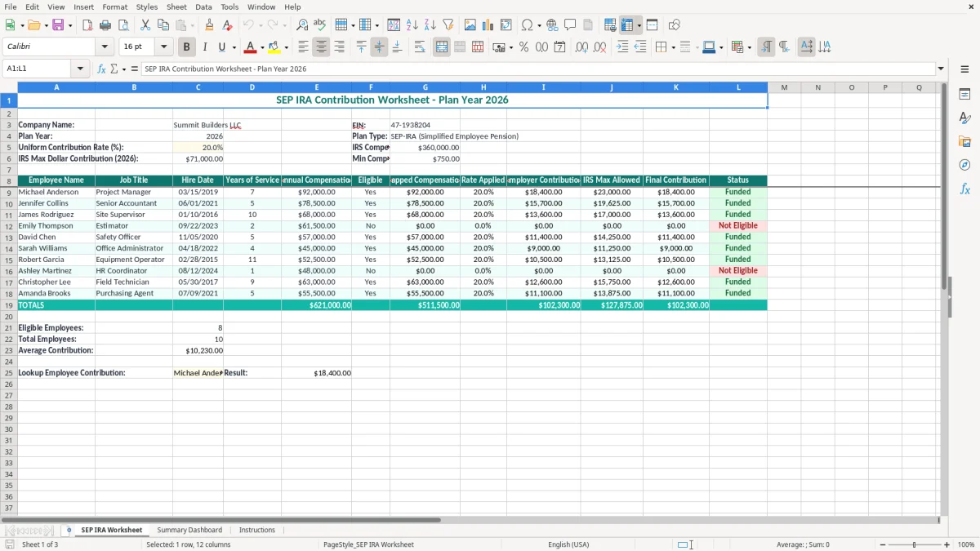This screenshot has width=980, height=551.
Task: Click the Function Wizard fx icon
Action: 101,69
